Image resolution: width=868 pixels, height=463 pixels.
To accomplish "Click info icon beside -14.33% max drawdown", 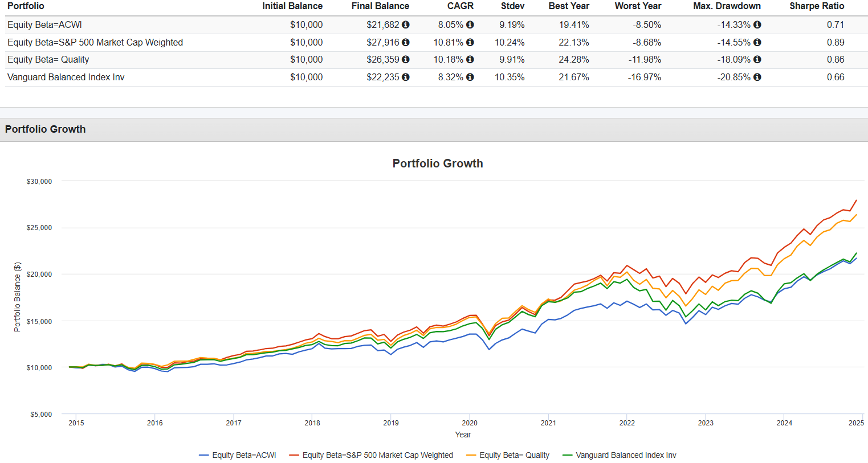I will (757, 25).
